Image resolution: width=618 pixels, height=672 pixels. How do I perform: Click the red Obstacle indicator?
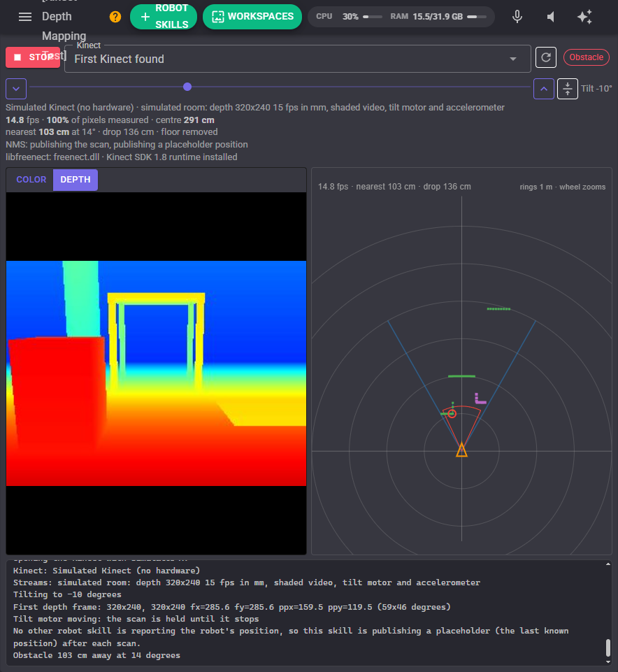tap(586, 57)
